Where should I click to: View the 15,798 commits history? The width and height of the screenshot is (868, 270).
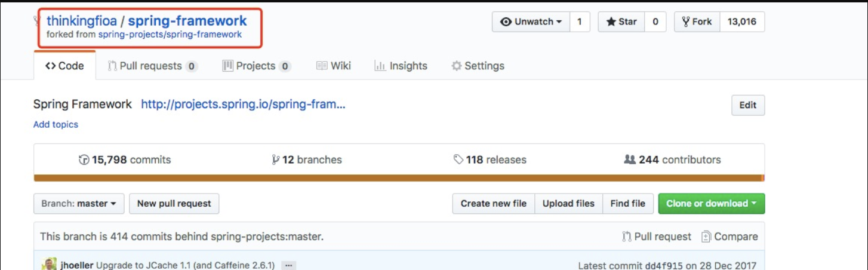click(x=125, y=159)
